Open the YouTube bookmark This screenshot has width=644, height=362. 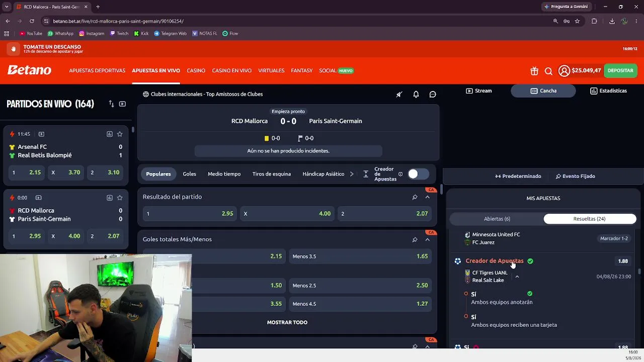[x=31, y=34]
